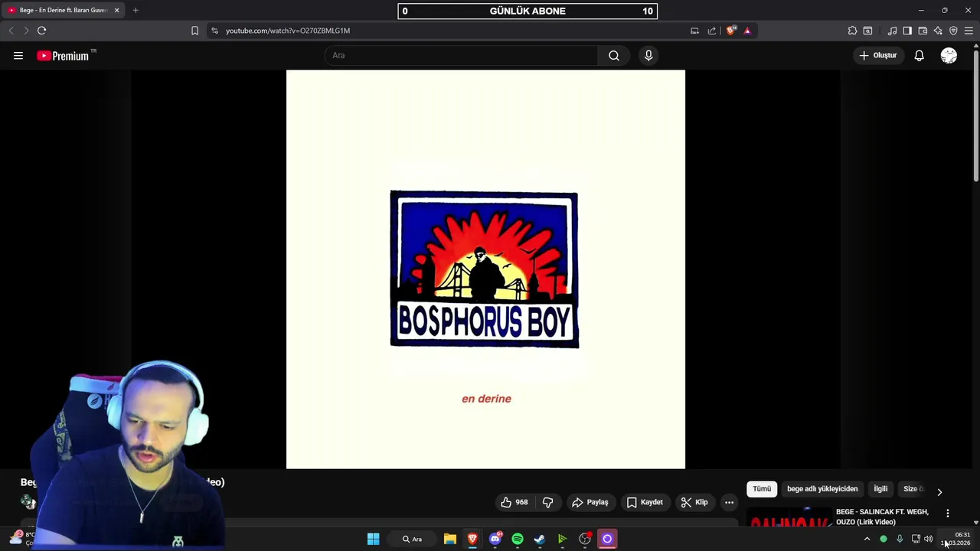The image size is (980, 551).
Task: Start voice search with the microphone
Action: point(648,55)
